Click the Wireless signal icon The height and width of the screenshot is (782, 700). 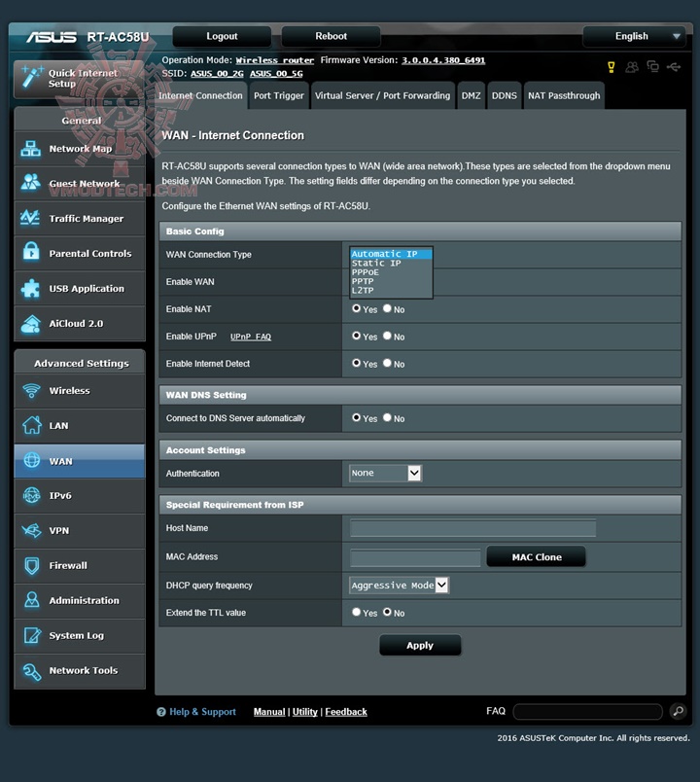click(32, 390)
